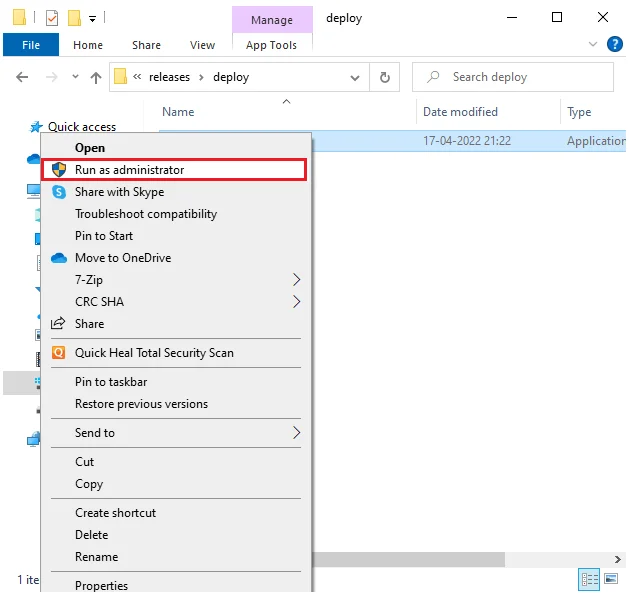The height and width of the screenshot is (594, 629).
Task: Go back with the left arrow
Action: (x=22, y=77)
